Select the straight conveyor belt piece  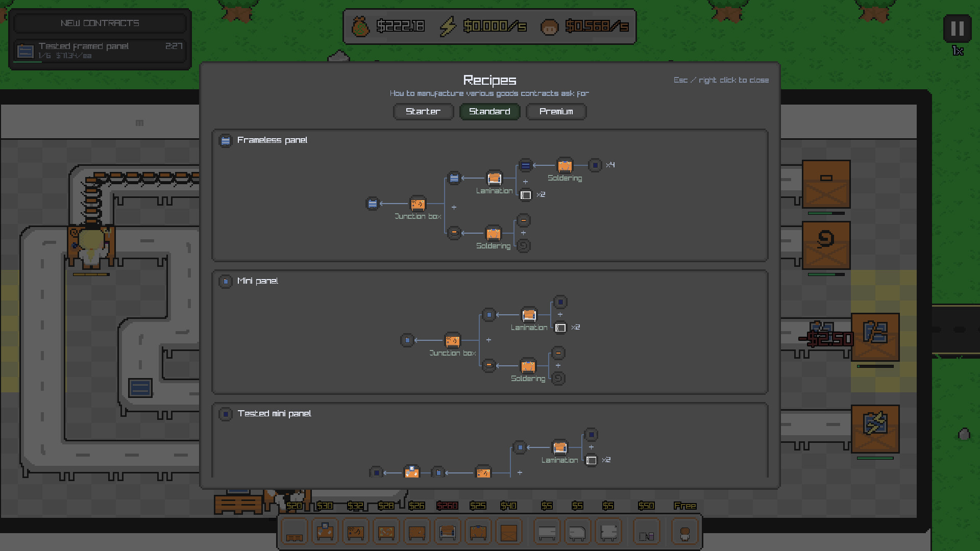pos(547,532)
